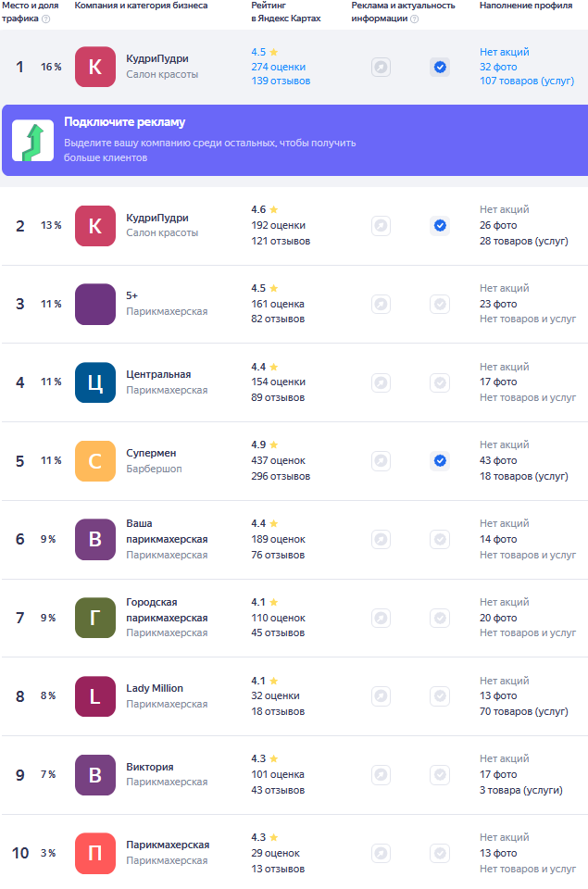Select company name 'Супермен'
This screenshot has height=889, width=588.
pyautogui.click(x=151, y=453)
